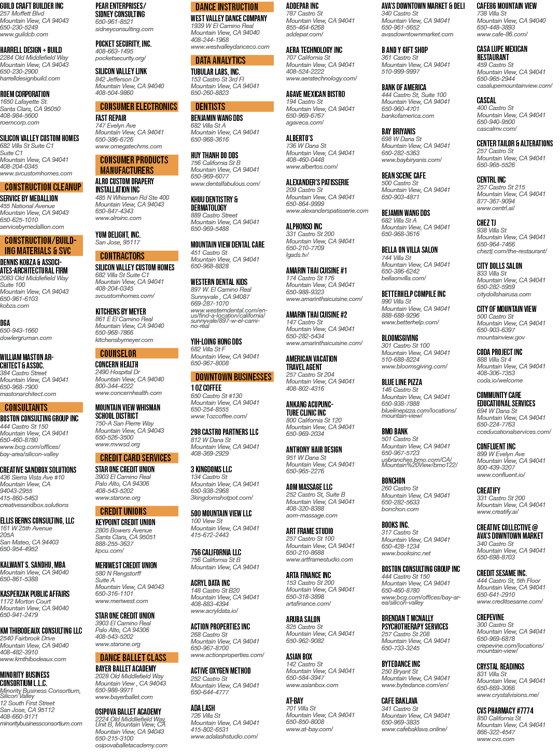This screenshot has height=752, width=560.
Task: Open www.bytedance.com/en/ link
Action: [415, 685]
